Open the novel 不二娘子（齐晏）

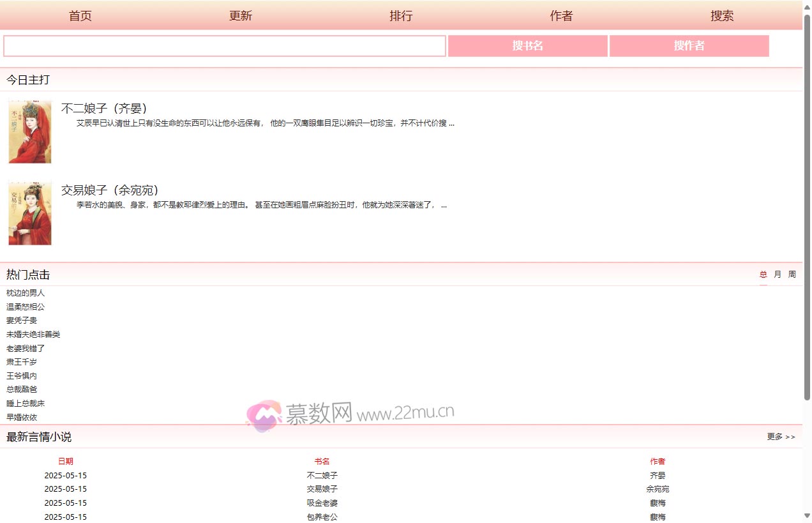105,108
